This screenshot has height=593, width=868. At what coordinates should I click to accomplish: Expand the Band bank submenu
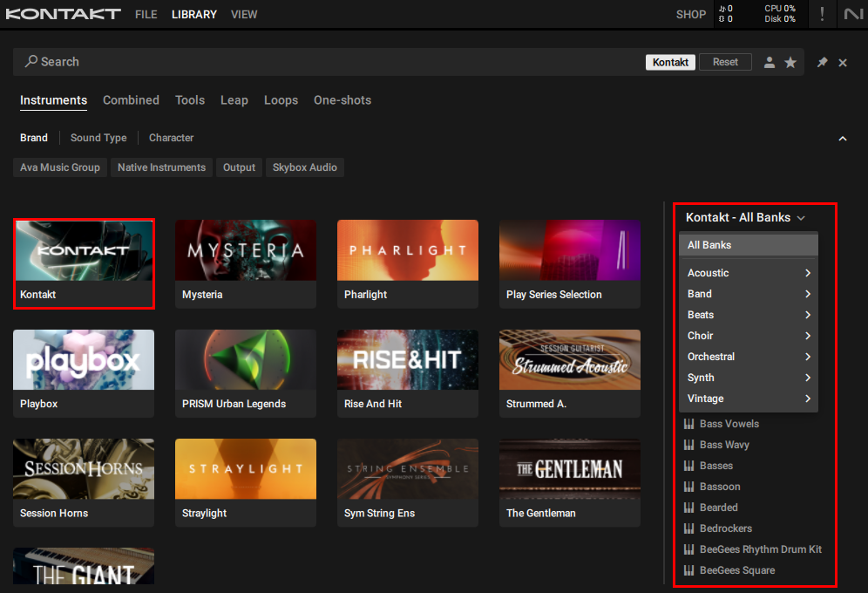[x=749, y=294]
